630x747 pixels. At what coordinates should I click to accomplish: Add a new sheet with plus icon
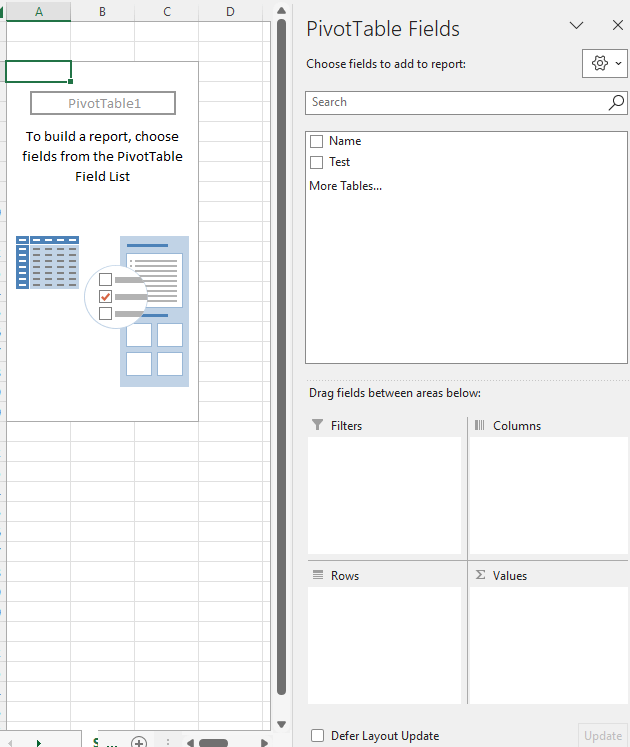coord(139,742)
